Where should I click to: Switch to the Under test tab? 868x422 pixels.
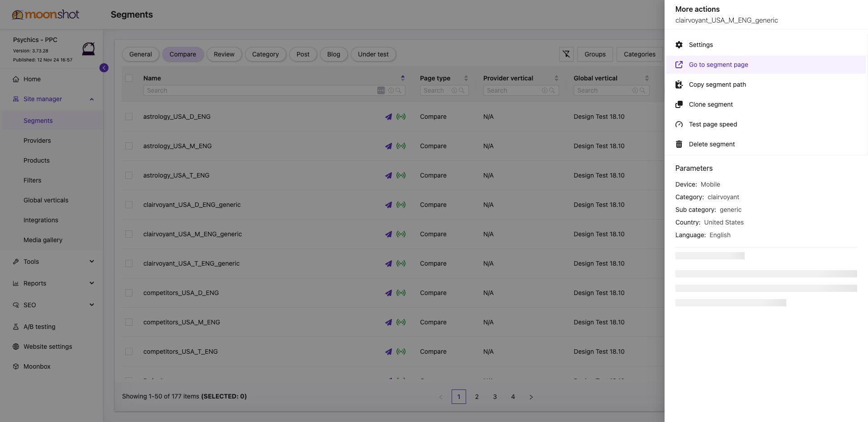coord(373,54)
